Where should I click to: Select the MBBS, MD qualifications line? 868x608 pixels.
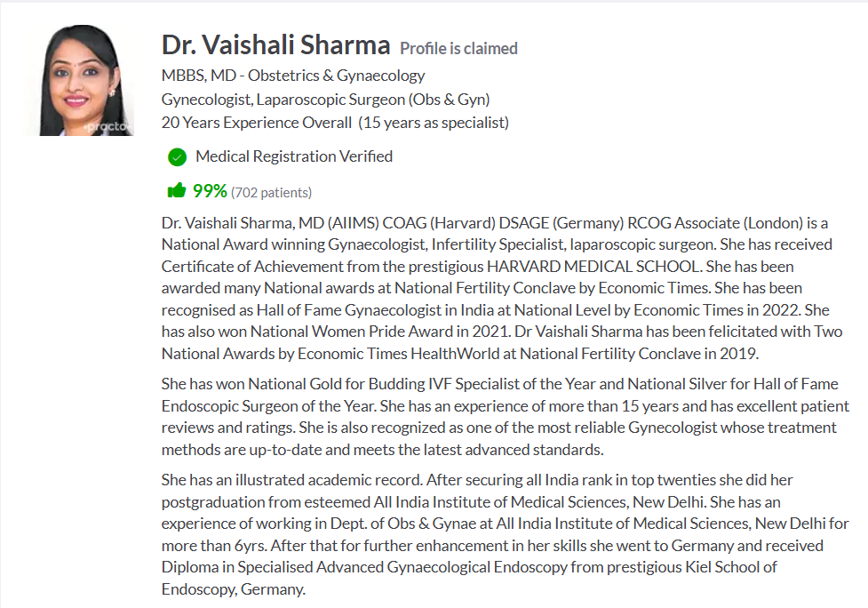(x=293, y=76)
